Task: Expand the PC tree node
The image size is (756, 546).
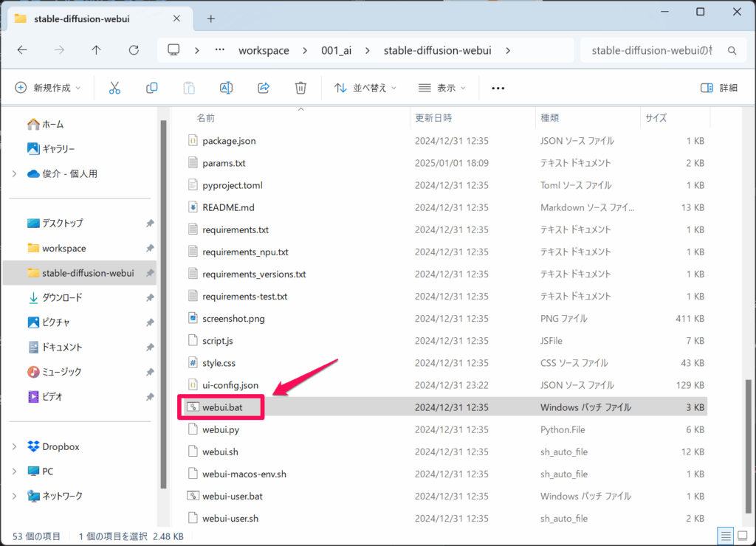Action: coord(15,471)
